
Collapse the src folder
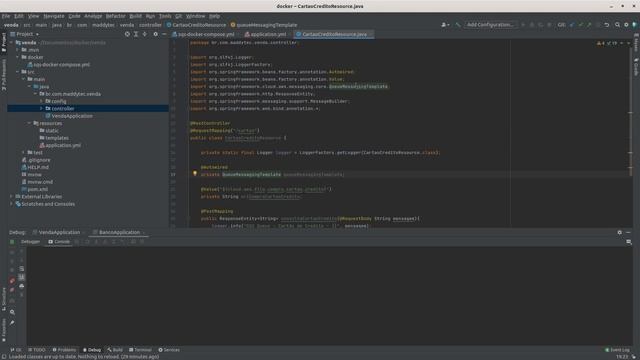[18, 72]
